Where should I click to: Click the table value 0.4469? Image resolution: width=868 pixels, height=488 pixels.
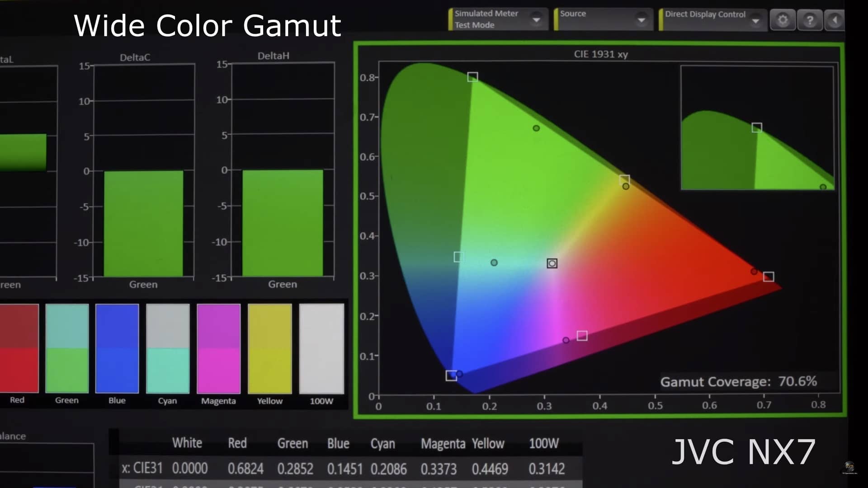(x=490, y=469)
